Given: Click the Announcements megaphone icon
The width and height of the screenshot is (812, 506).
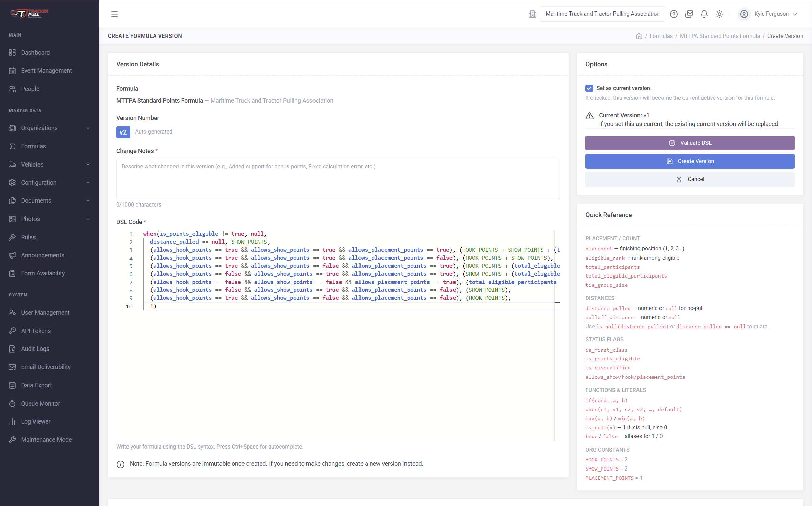Looking at the screenshot, I should 13,255.
